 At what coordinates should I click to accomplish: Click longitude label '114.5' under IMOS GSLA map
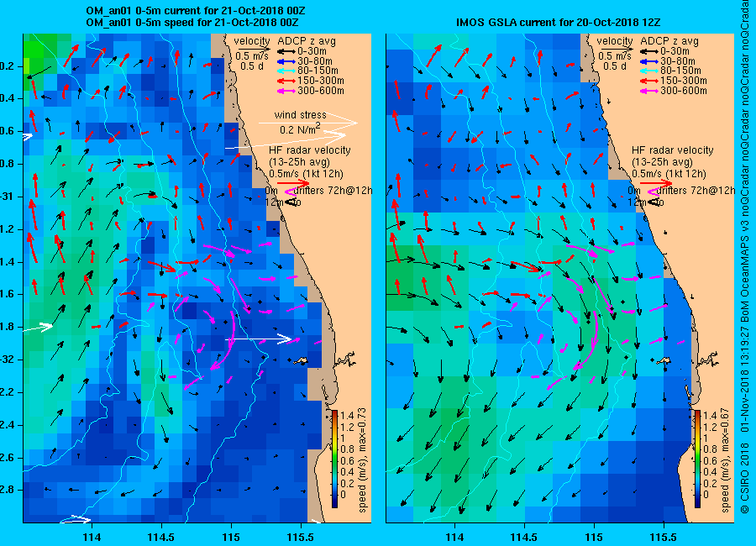524,538
